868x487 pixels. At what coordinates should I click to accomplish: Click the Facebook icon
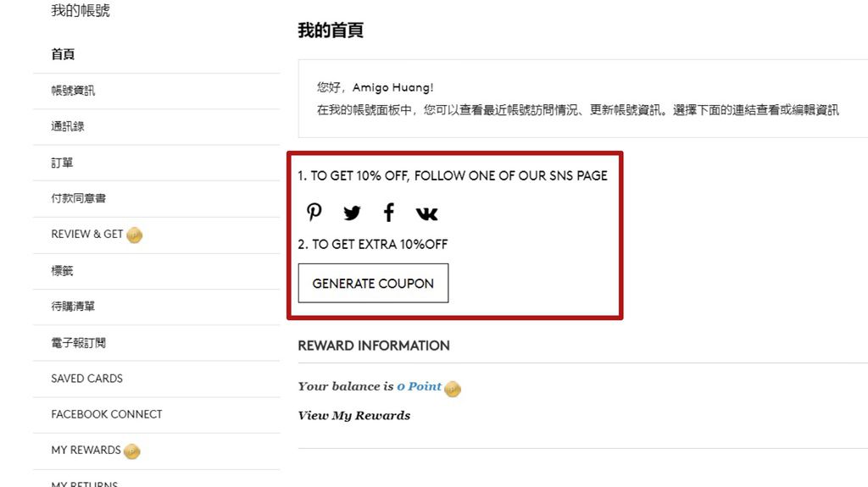[x=389, y=212]
